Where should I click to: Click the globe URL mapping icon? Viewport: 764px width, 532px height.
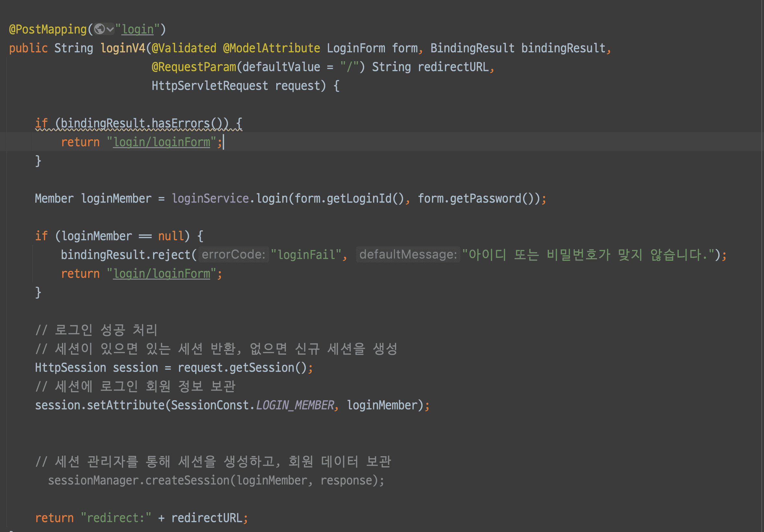[x=100, y=29]
